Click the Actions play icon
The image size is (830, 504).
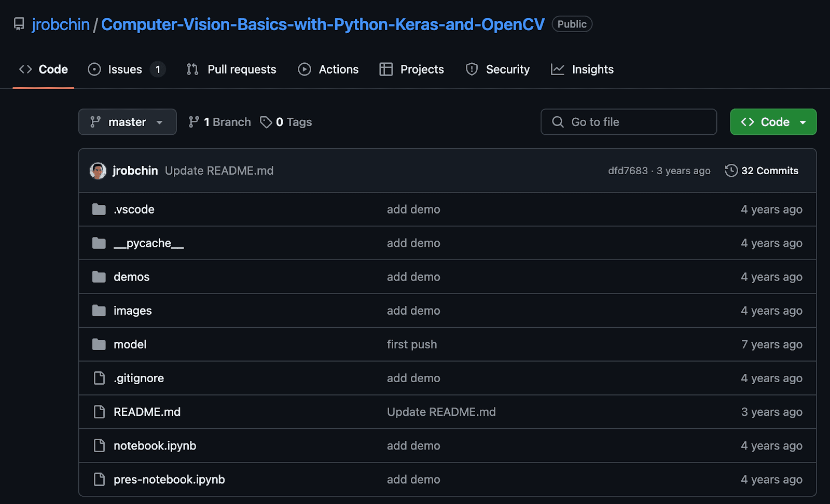click(x=305, y=69)
